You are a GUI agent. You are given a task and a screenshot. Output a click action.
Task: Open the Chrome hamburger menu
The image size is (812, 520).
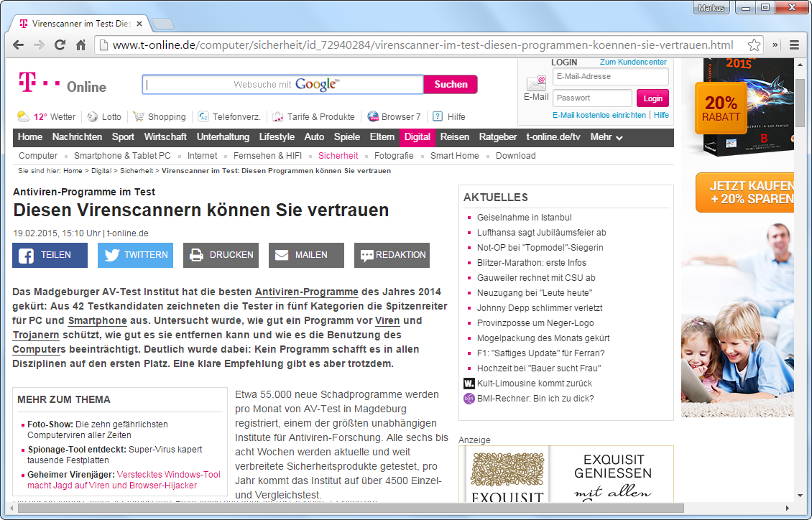tap(794, 45)
